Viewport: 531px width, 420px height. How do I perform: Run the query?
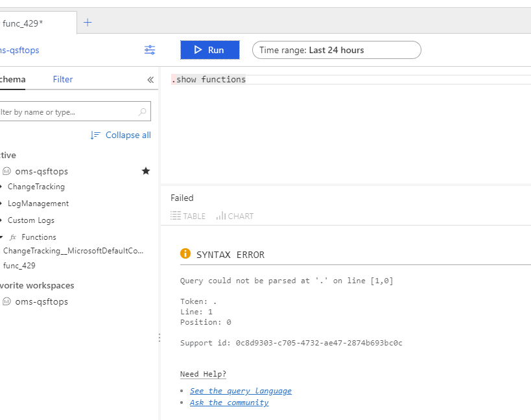[210, 50]
